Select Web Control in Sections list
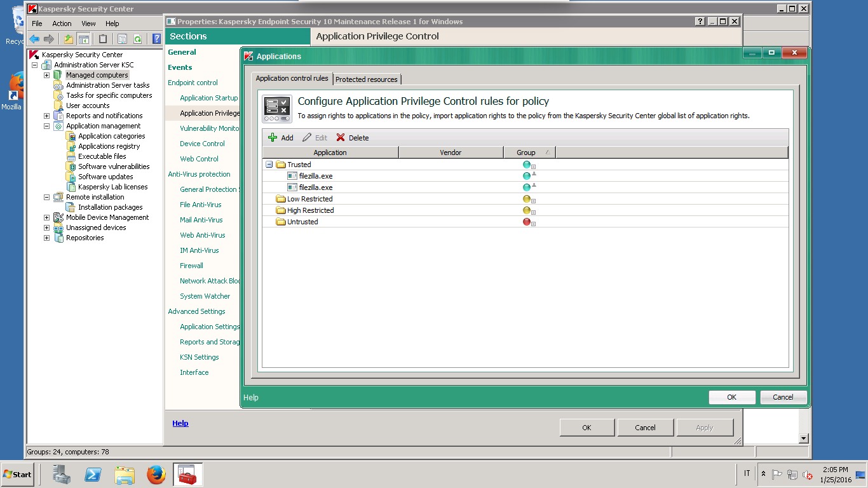 click(199, 159)
